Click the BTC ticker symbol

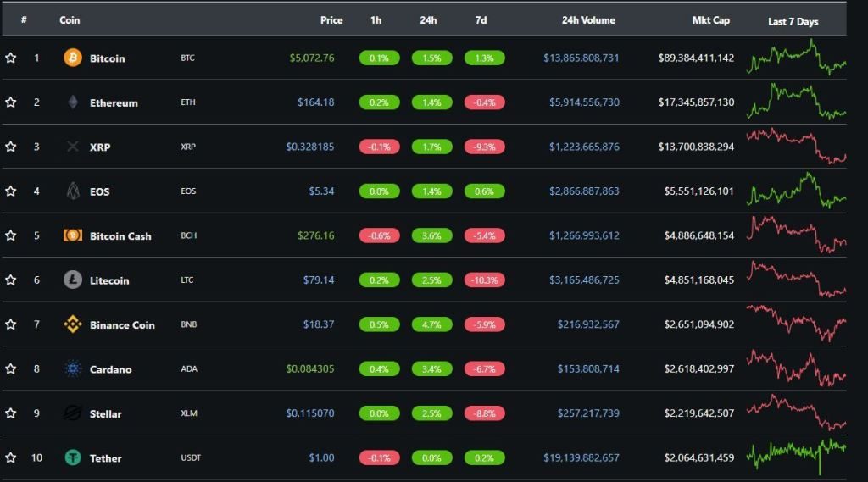(187, 58)
